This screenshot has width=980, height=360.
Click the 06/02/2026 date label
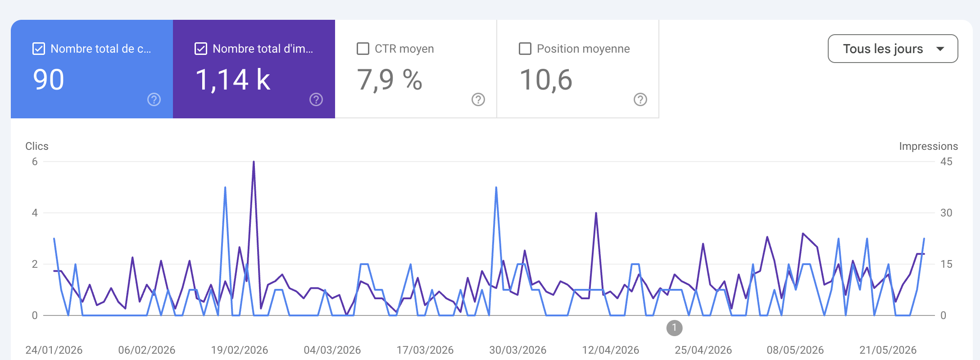[x=147, y=350]
